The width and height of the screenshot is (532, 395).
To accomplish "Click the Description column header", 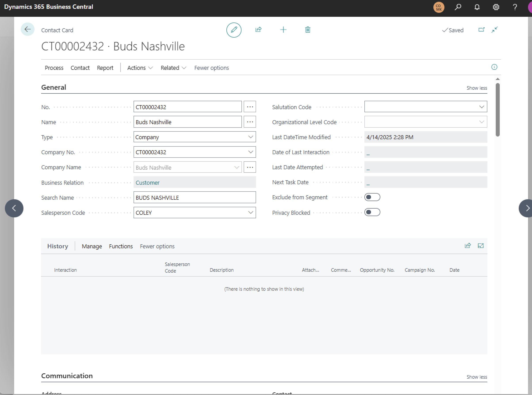I will point(222,270).
